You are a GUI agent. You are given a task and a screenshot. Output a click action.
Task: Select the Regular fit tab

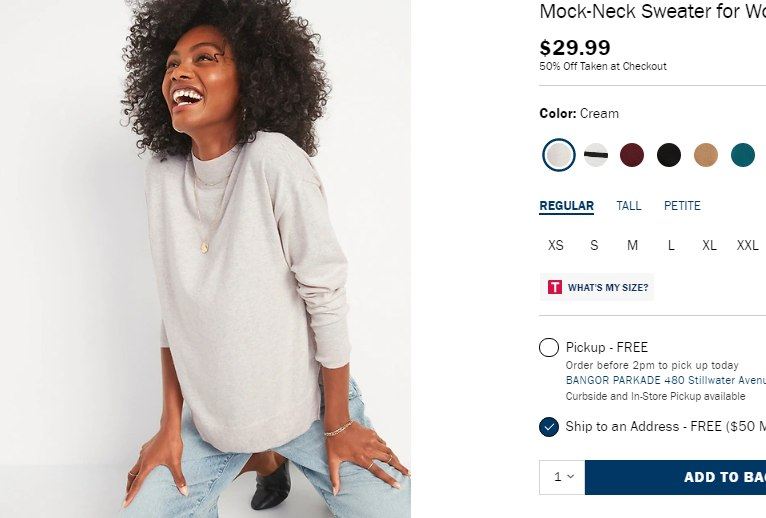coord(567,206)
